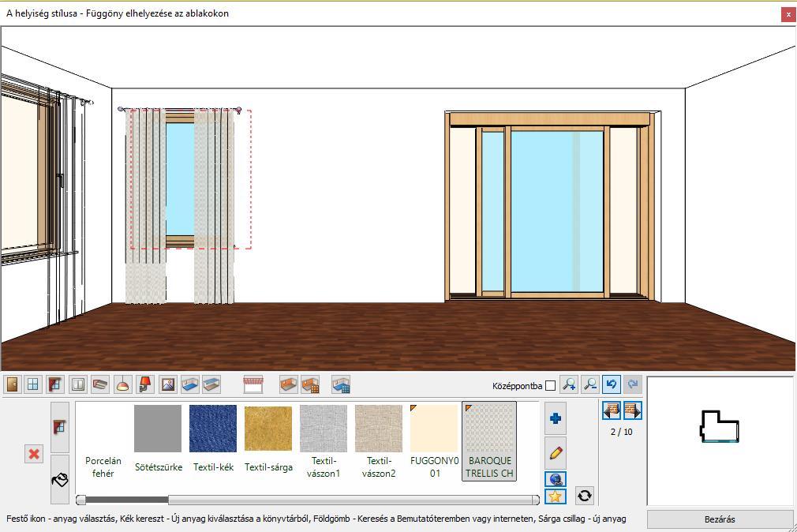Click the dark wooden floor in 3D view

(396, 335)
